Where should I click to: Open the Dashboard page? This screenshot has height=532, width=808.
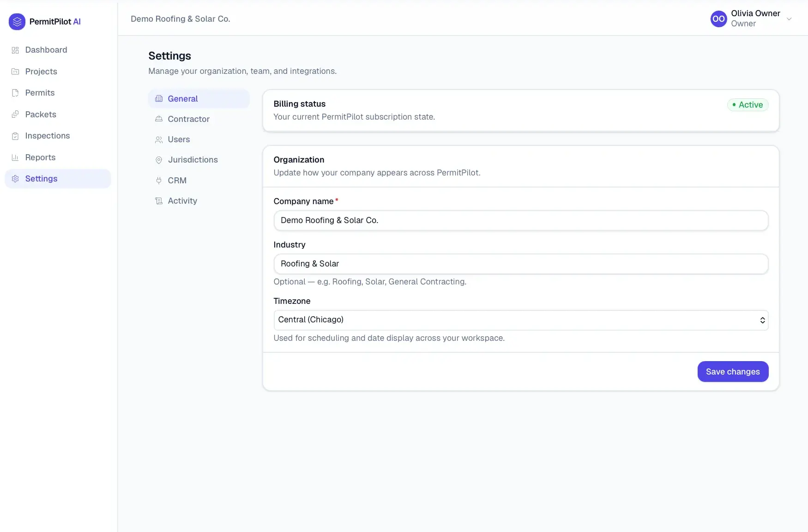coord(58,50)
